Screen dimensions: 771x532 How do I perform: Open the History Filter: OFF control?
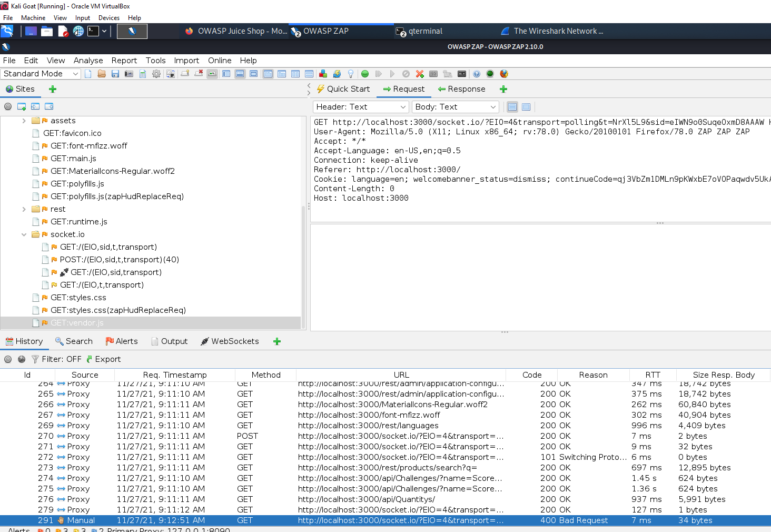56,359
